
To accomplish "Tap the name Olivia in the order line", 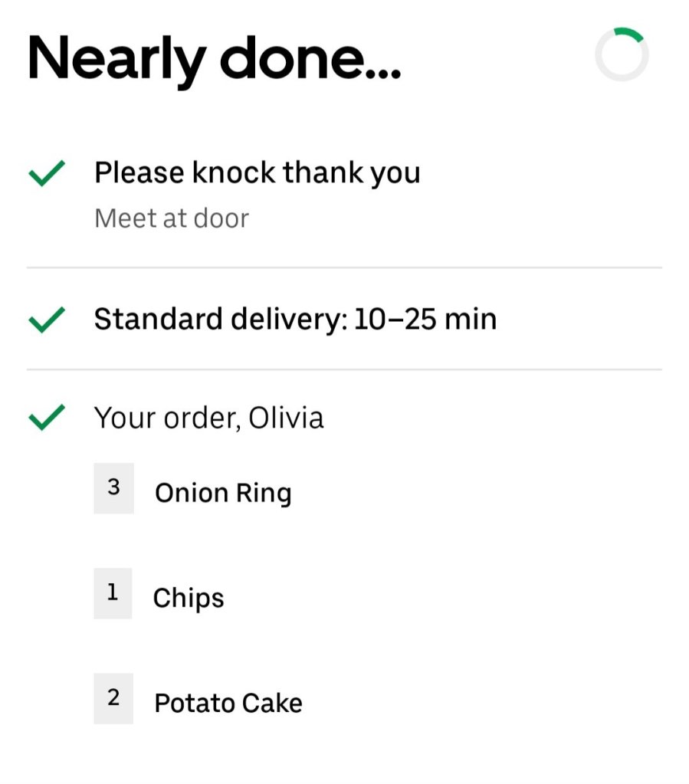I will tap(285, 418).
